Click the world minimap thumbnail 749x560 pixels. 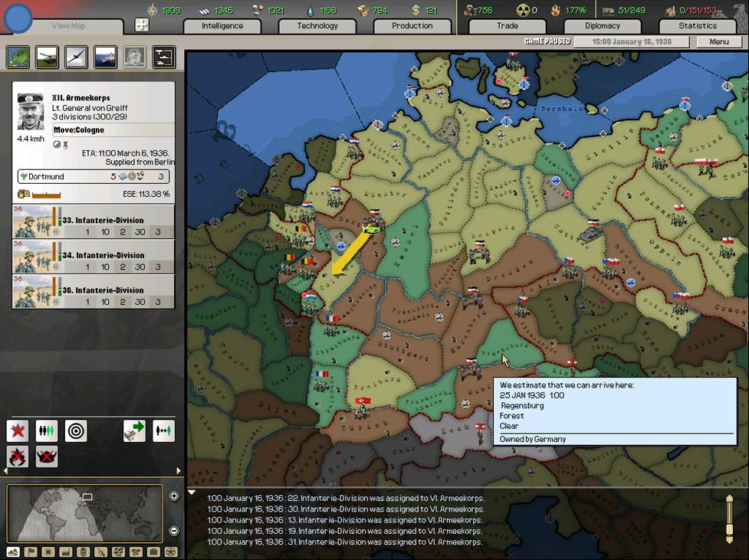pyautogui.click(x=84, y=514)
